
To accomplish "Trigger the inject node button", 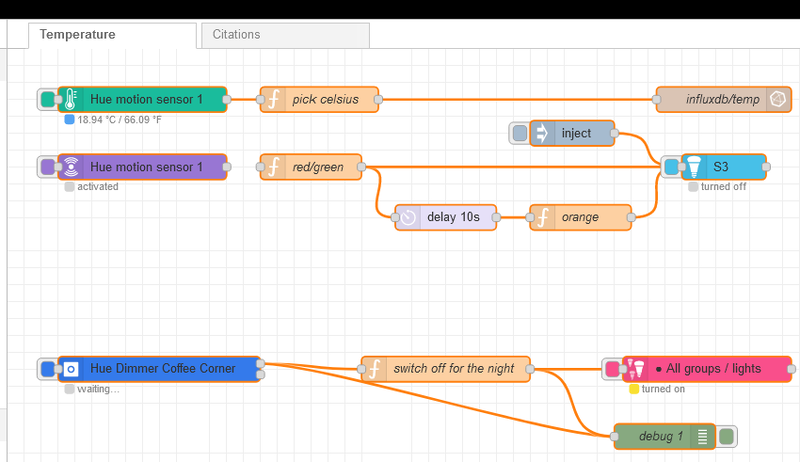I will (520, 133).
